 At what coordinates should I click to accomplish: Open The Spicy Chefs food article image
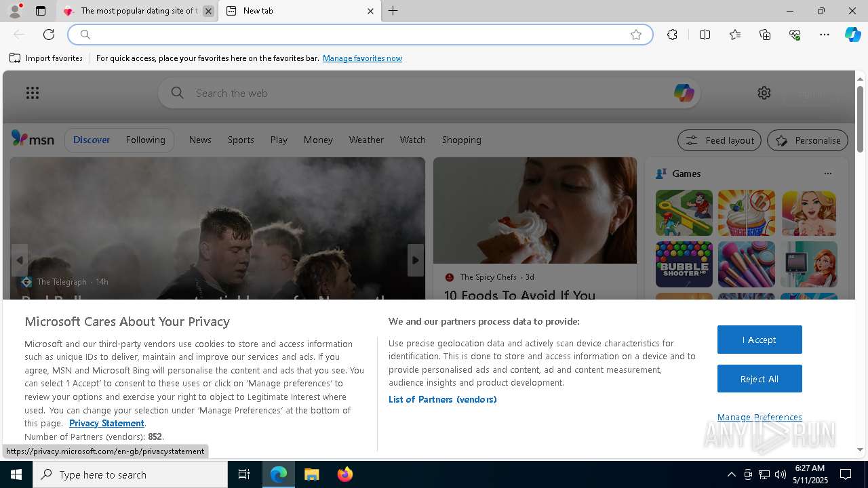pyautogui.click(x=535, y=210)
